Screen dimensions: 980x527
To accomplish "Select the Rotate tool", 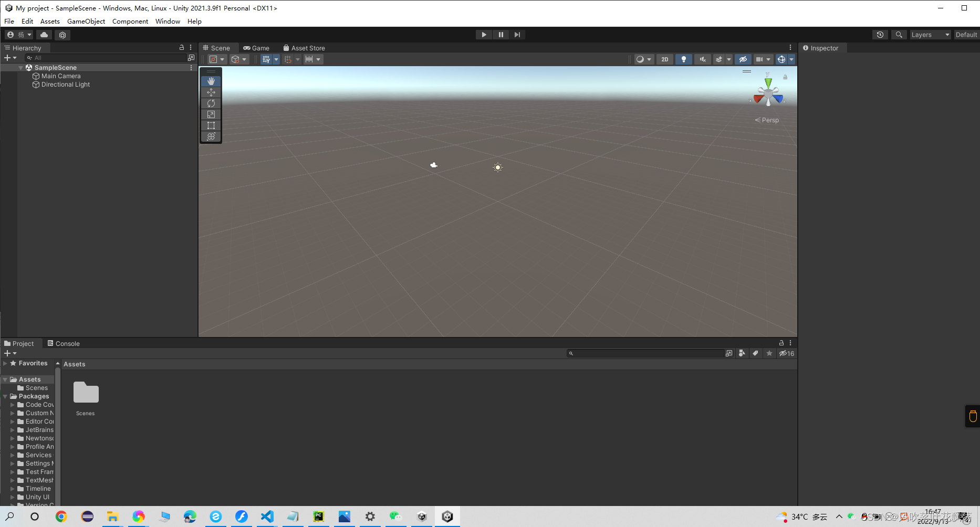I will point(211,103).
